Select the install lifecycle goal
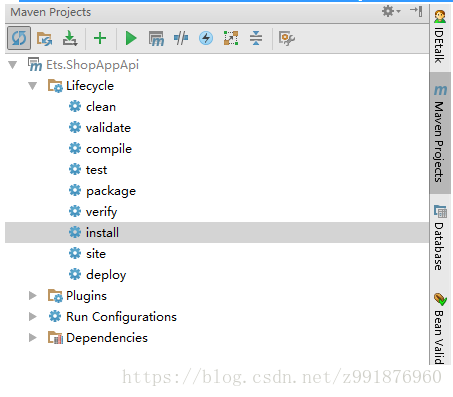 tap(217, 233)
